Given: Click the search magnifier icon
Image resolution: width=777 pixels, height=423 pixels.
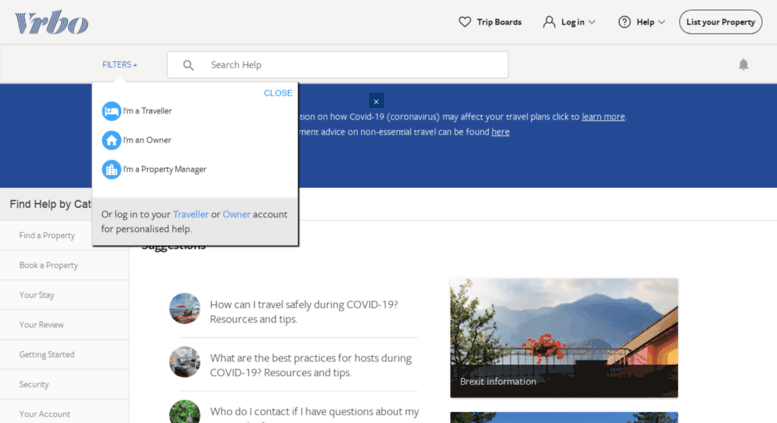Looking at the screenshot, I should [x=188, y=65].
